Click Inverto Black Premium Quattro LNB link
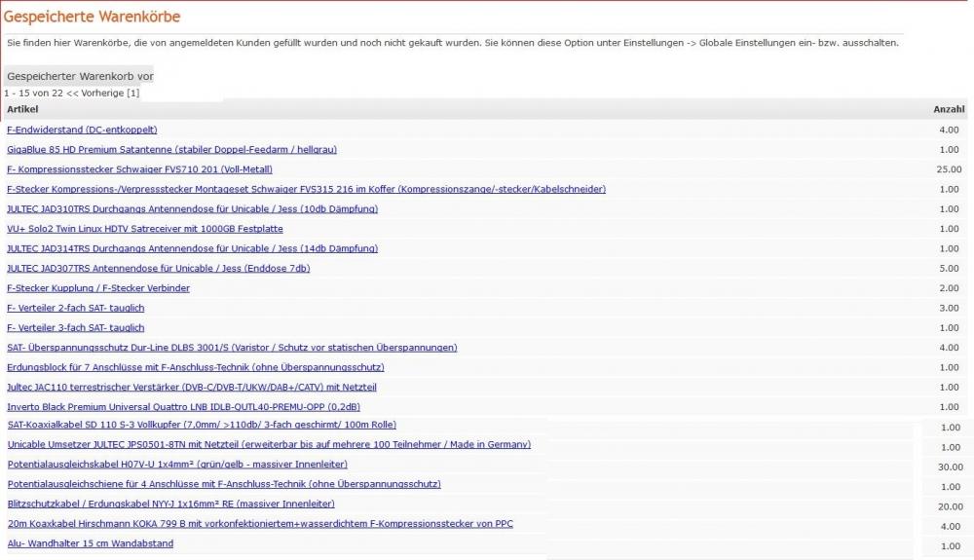 [x=183, y=407]
